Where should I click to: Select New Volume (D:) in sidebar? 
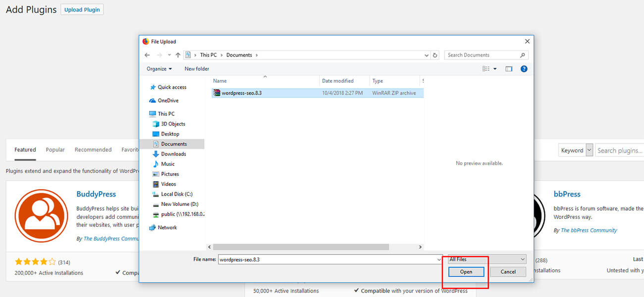(179, 204)
